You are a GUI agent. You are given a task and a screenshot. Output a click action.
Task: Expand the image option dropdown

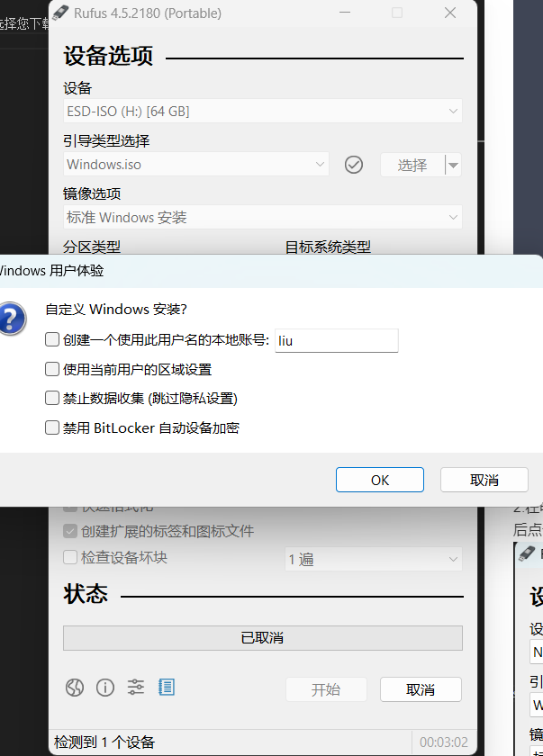tap(263, 218)
